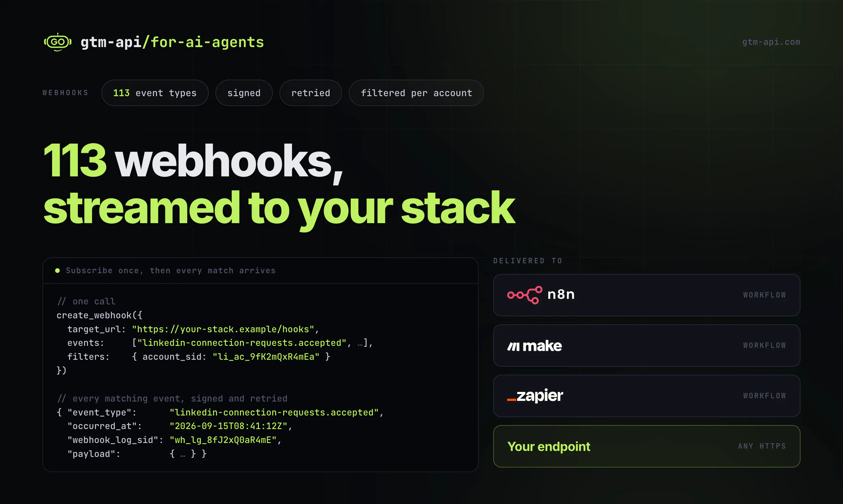Click the 'WORKFLOW' label in the zapier card

[x=765, y=396]
